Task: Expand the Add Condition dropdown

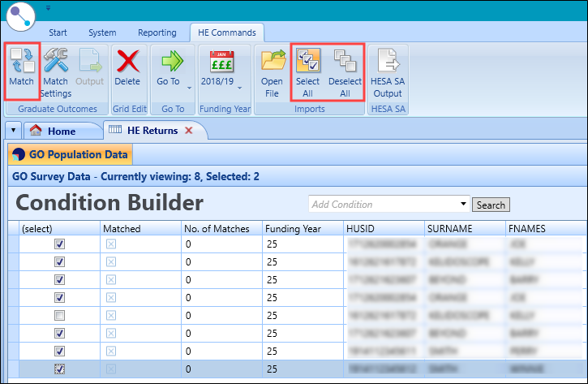Action: (464, 205)
